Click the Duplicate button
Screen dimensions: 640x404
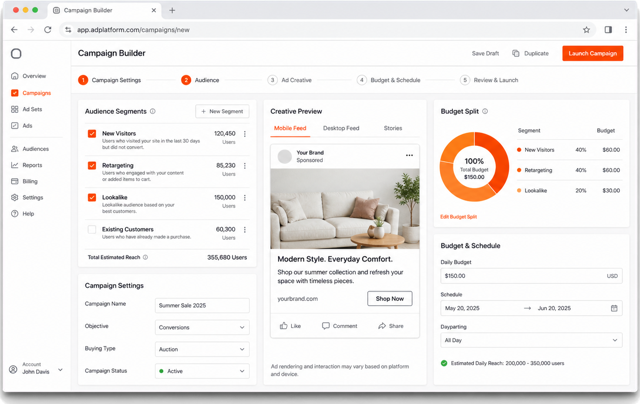[x=531, y=53]
